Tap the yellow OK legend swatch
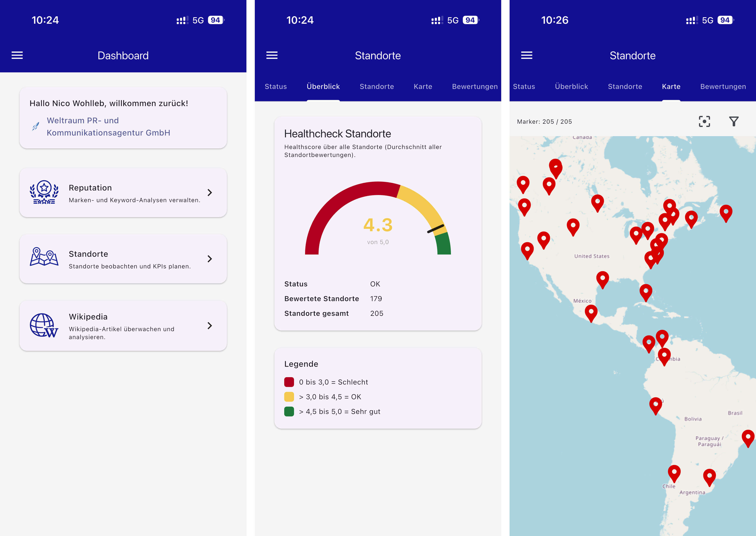756x536 pixels. 289,397
